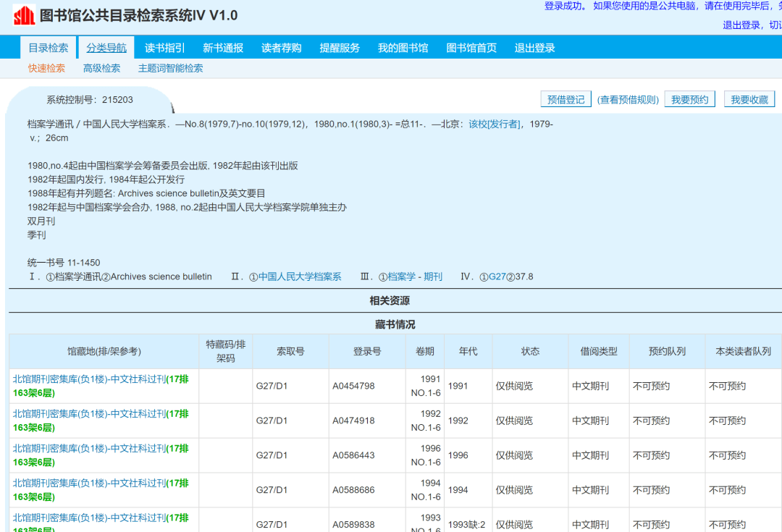This screenshot has height=532, width=782.
Task: Open location link for row A0454798
Action: point(101,386)
